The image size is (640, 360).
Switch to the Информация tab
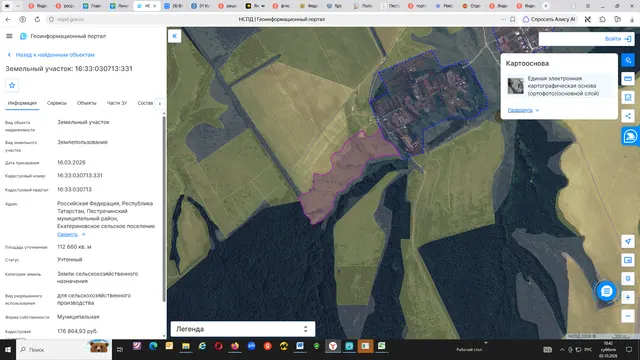tap(22, 103)
